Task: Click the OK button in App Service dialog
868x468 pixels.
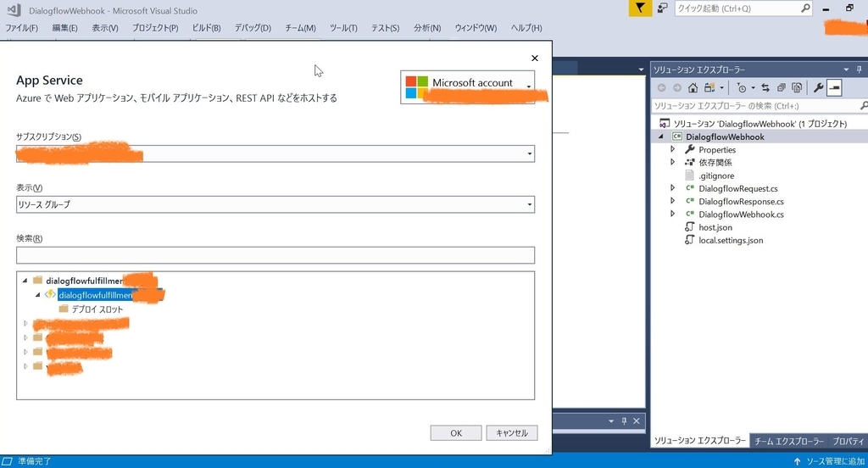Action: [x=455, y=433]
